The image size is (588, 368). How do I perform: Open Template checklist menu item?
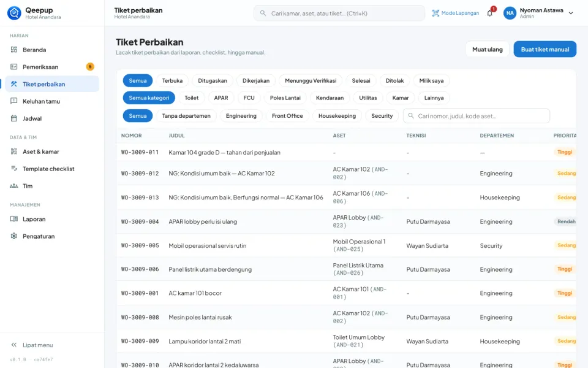pyautogui.click(x=52, y=169)
